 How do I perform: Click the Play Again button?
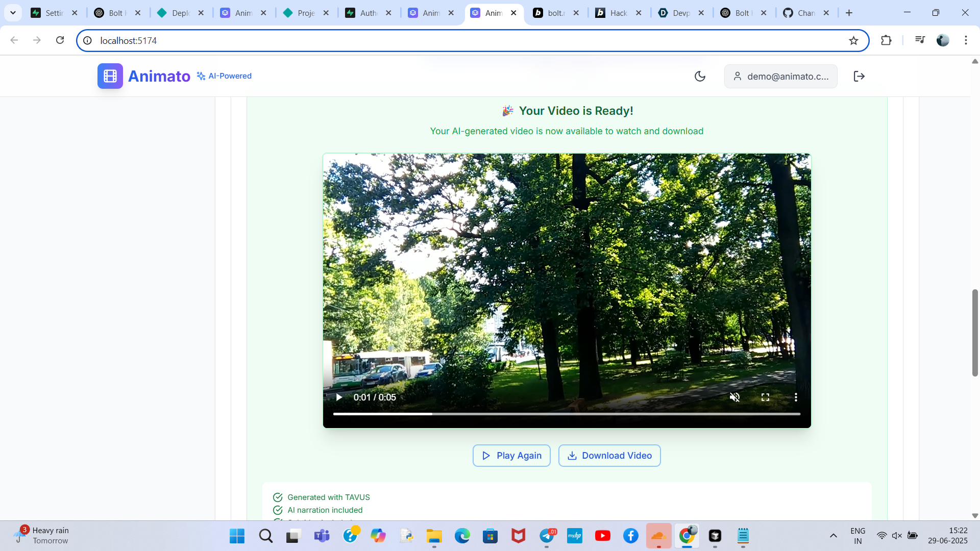[x=511, y=456]
